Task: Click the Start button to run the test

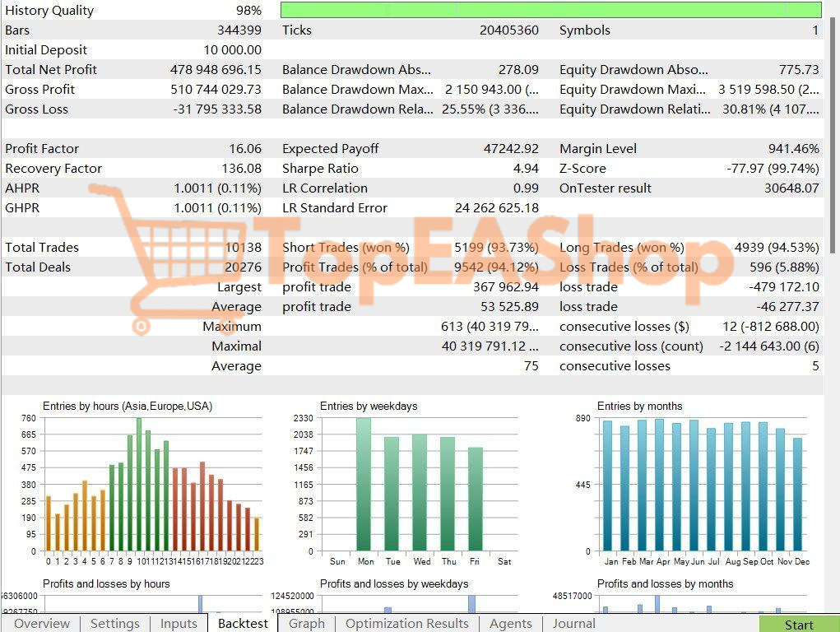Action: coord(797,625)
